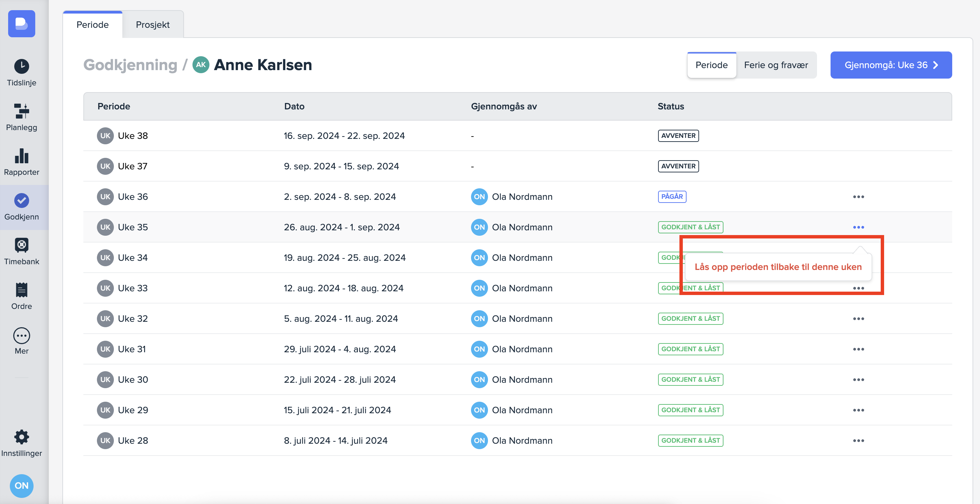Open the Planlegg sidebar icon
The height and width of the screenshot is (504, 980).
click(21, 111)
